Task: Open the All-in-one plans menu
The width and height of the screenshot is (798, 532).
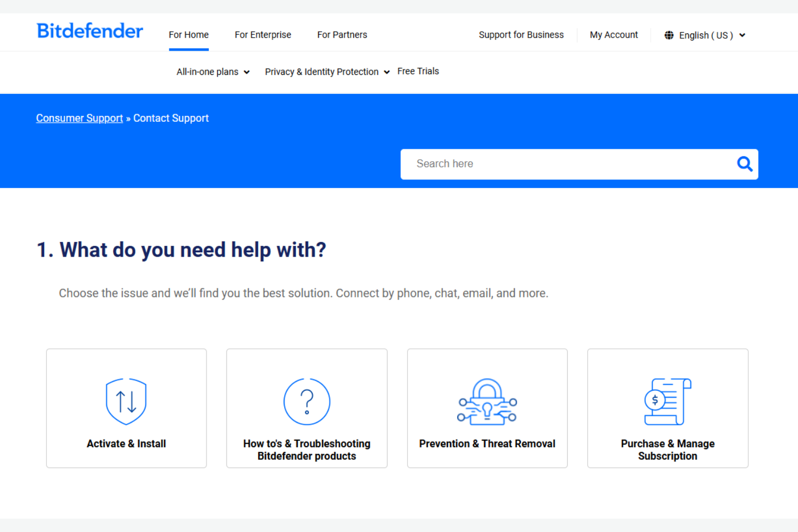Action: click(x=213, y=72)
